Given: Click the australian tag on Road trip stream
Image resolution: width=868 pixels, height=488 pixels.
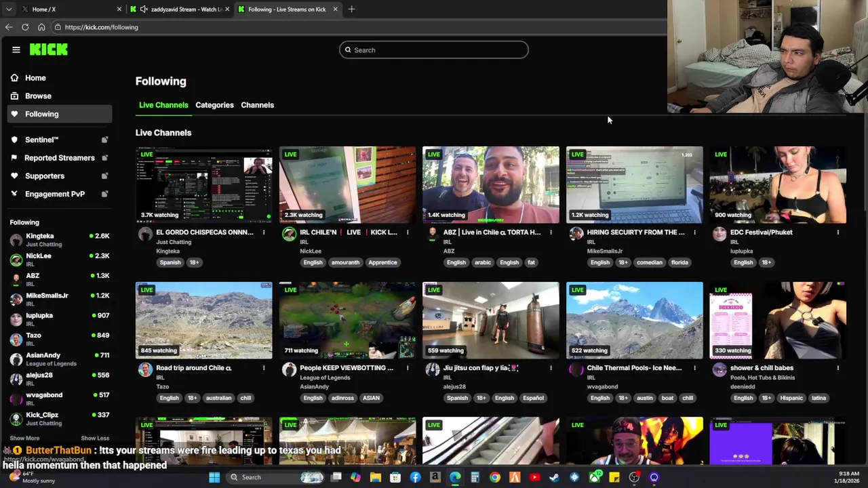Looking at the screenshot, I should pyautogui.click(x=218, y=399).
